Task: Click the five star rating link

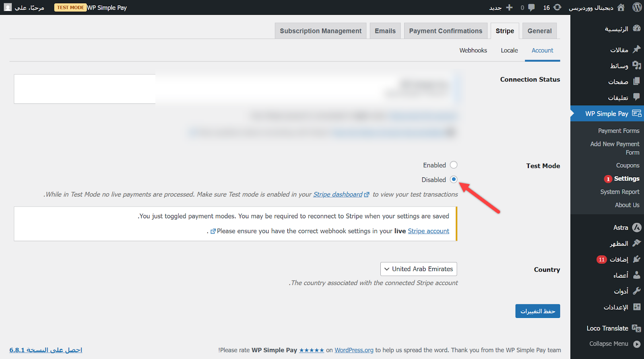Action: 312,350
